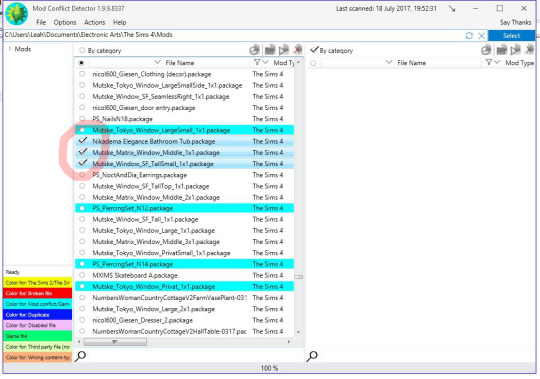Toggle the select-all radio in right panel header
The height and width of the screenshot is (379, 540).
point(313,63)
